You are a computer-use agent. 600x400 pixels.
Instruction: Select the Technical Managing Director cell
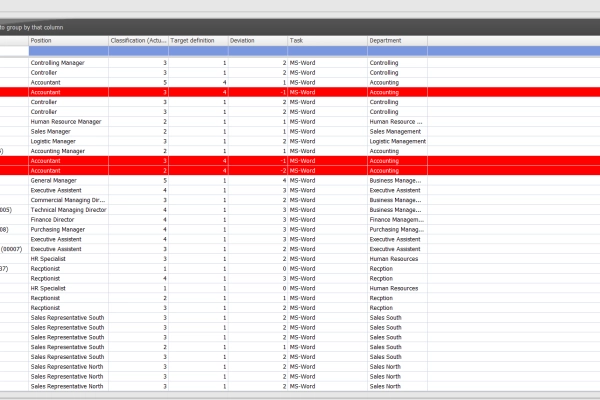68,210
